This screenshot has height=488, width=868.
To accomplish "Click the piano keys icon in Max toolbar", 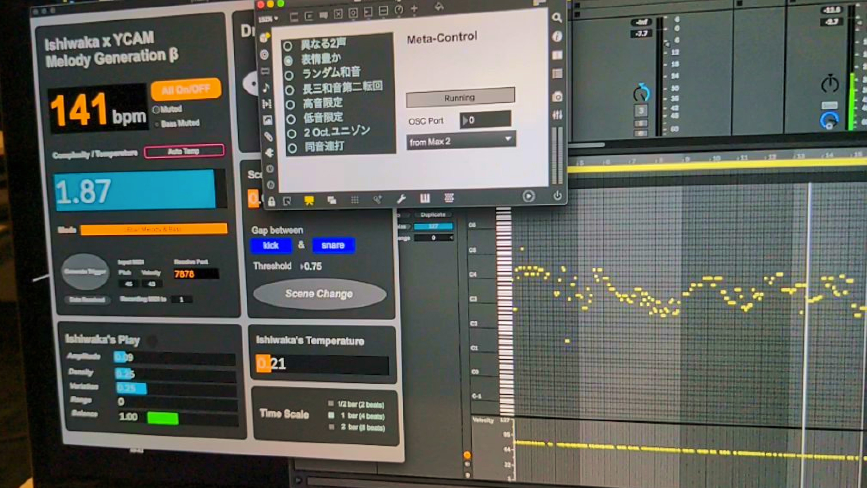I will click(425, 198).
